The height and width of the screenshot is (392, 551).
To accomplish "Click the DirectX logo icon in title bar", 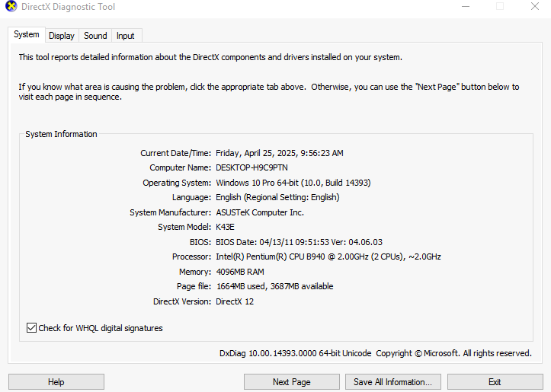I will 11,6.
